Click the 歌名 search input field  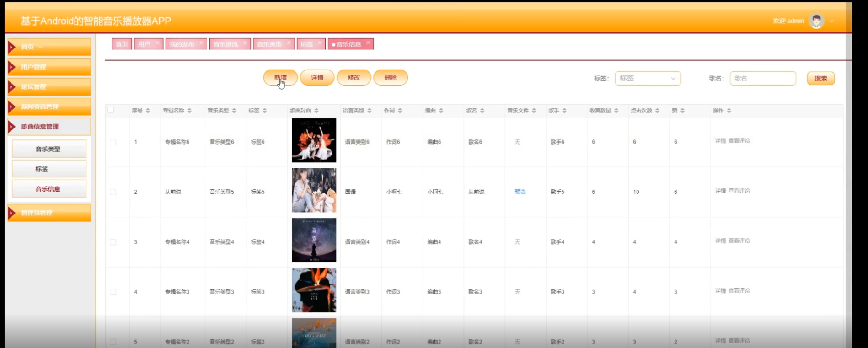762,78
